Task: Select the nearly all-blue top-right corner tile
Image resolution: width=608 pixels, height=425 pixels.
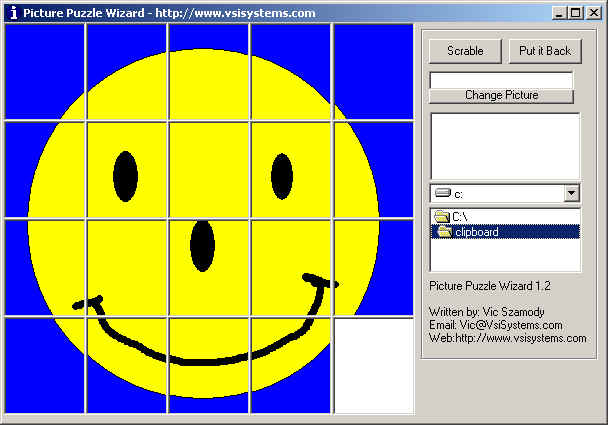Action: 373,72
